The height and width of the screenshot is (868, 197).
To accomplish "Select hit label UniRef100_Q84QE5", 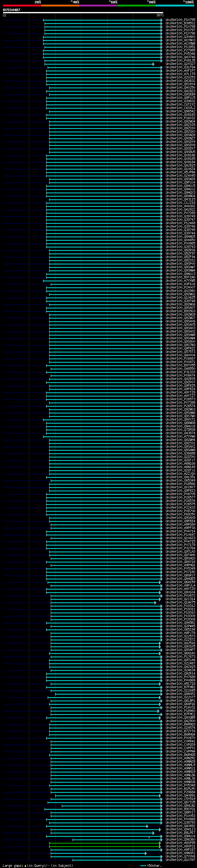I will coord(180,579).
